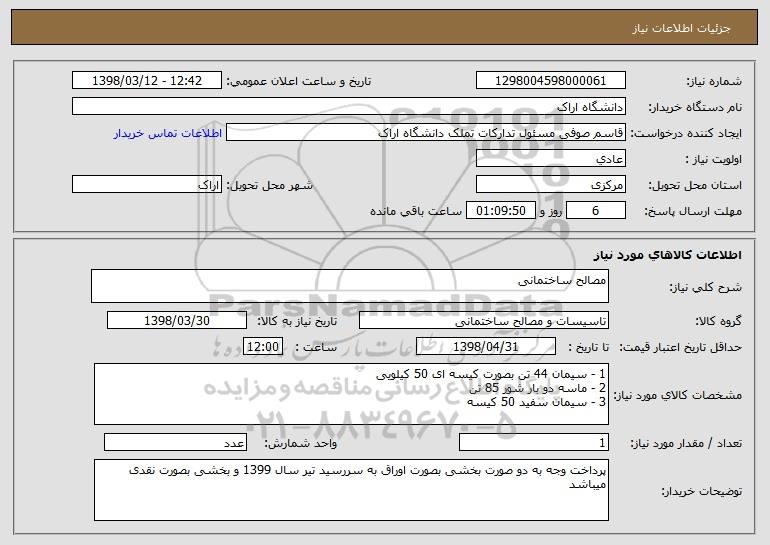Open the اطلاعات تماس خریدار link
770x545 pixels.
(168, 134)
